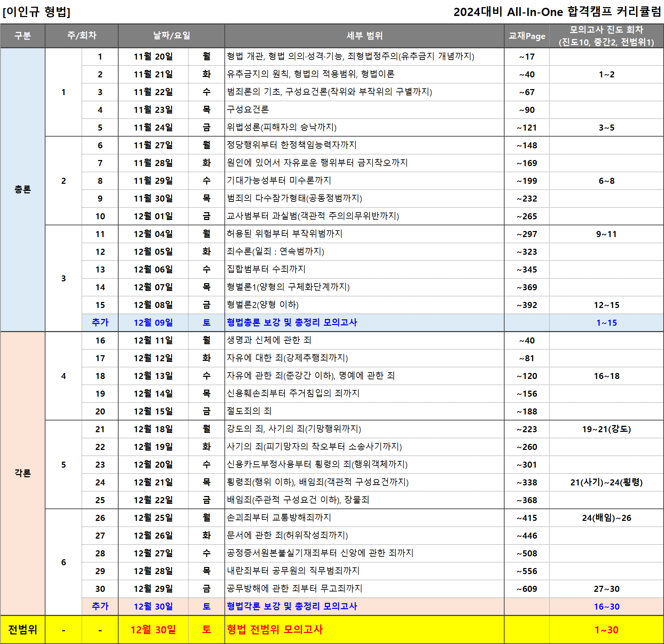This screenshot has height=644, width=664.
Task: Select the '19~21(강도)' mock exam cell
Action: 606,429
